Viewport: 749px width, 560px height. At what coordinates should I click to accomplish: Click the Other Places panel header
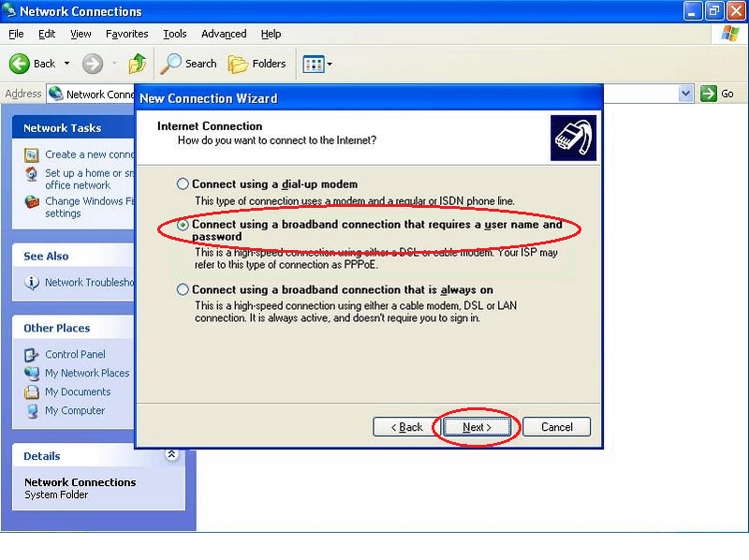tap(73, 328)
